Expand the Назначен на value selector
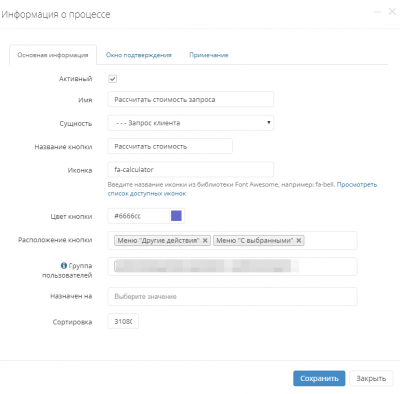The image size is (400, 394). pyautogui.click(x=232, y=296)
